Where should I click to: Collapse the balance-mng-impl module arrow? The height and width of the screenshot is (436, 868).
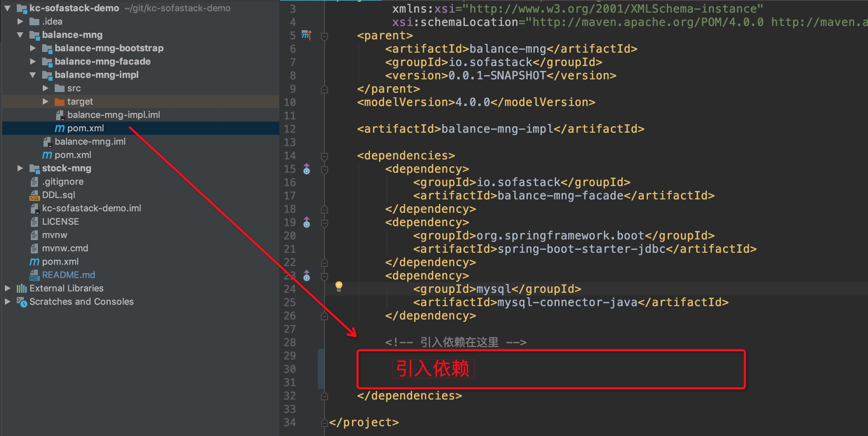click(x=33, y=75)
